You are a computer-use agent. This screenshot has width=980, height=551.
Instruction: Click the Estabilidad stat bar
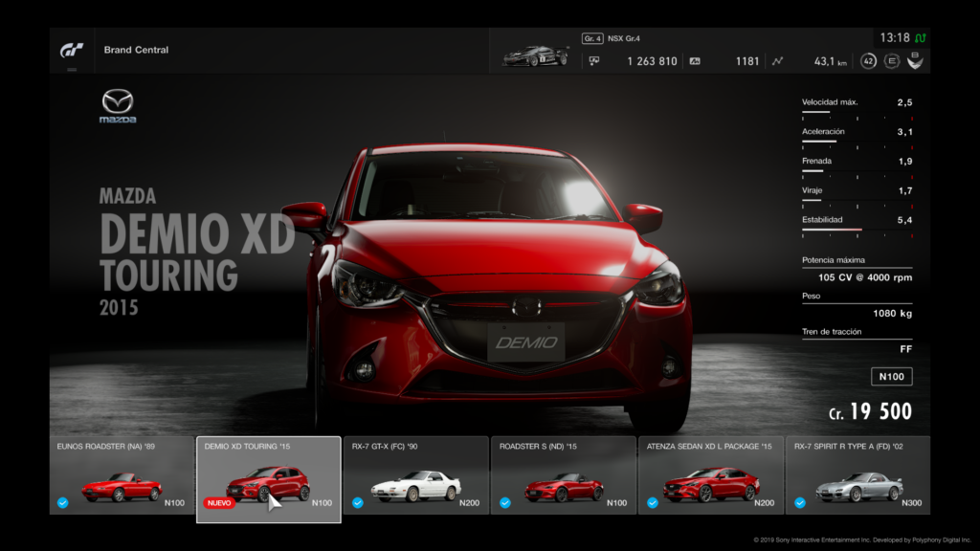(x=856, y=231)
